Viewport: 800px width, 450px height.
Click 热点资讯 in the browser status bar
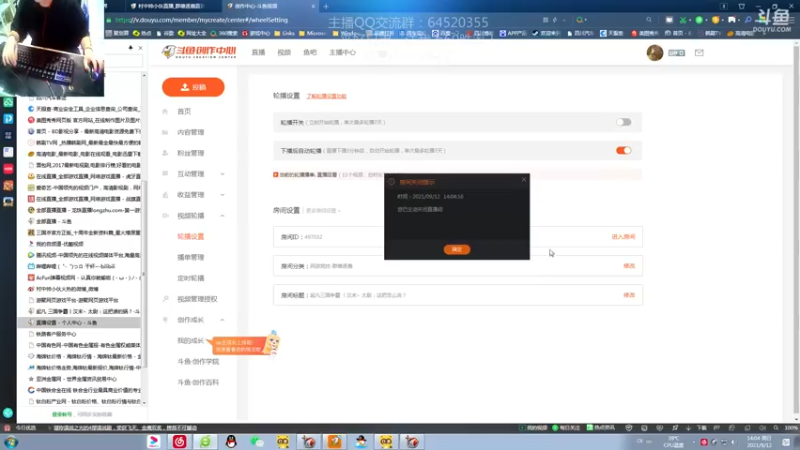[x=601, y=428]
